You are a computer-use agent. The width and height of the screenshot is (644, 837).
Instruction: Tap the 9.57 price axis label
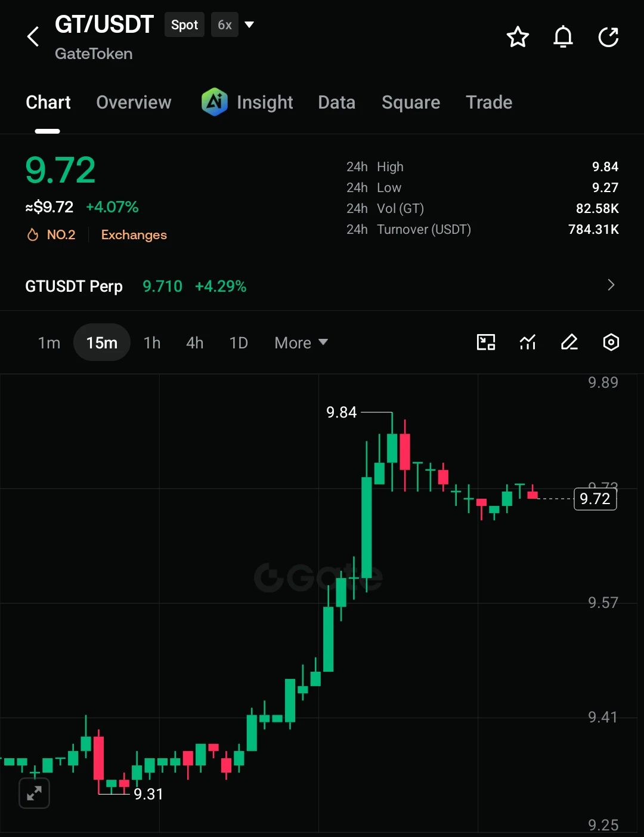click(603, 603)
